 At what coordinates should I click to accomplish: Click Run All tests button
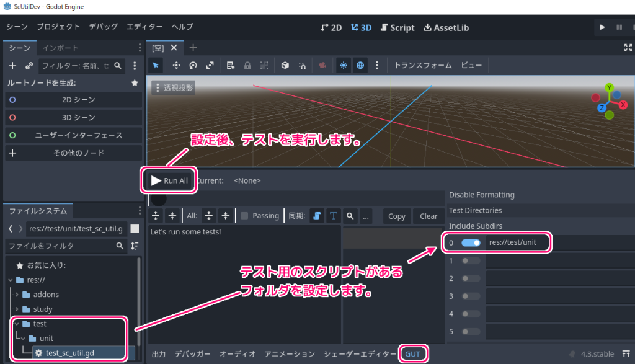point(169,180)
